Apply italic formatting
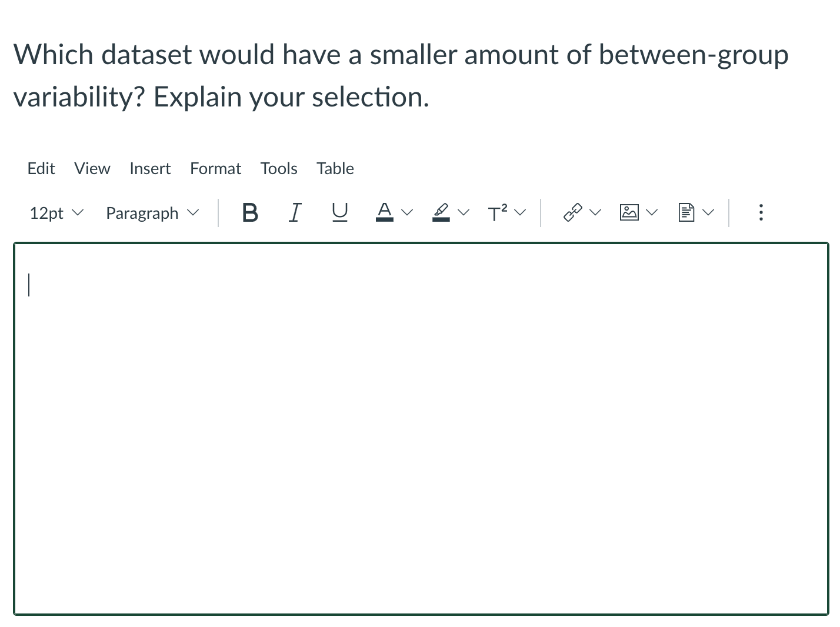The image size is (840, 627). click(295, 213)
